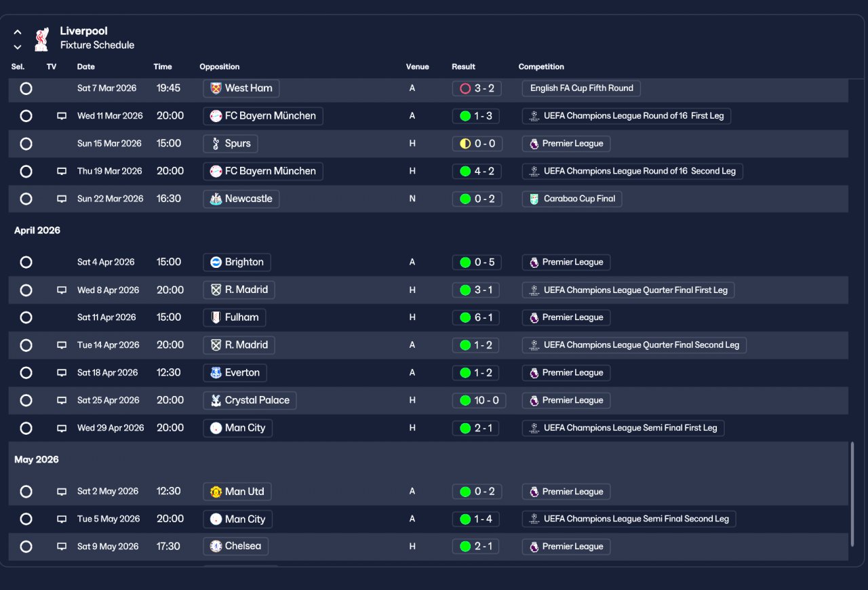
Task: Click the fixture list vertical scrollbar
Action: (x=852, y=494)
